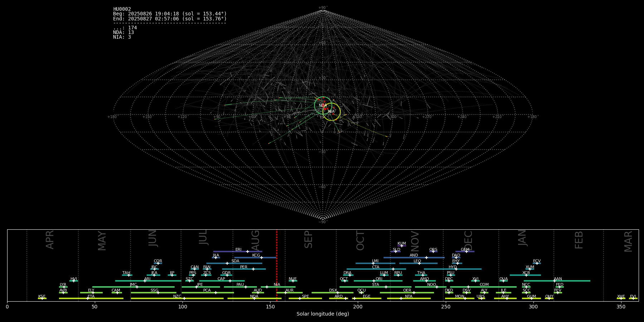Click the CAP shower activity bar
This screenshot has width=644, height=322.
click(222, 281)
